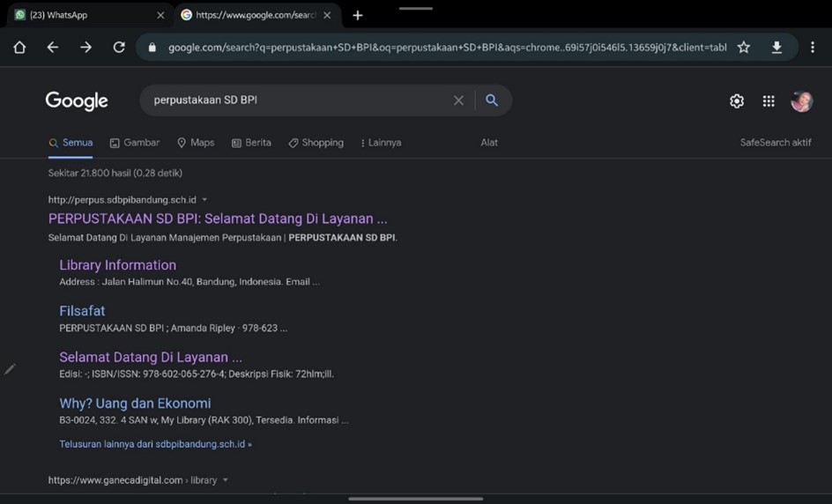Open SafeSearch aktif setting
This screenshot has height=504, width=832.
click(776, 143)
